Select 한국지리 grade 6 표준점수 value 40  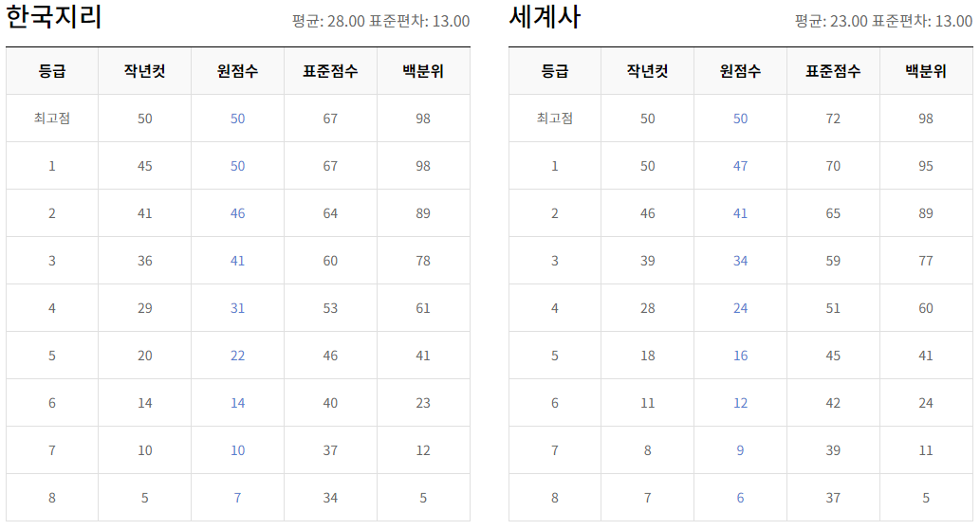coord(330,403)
